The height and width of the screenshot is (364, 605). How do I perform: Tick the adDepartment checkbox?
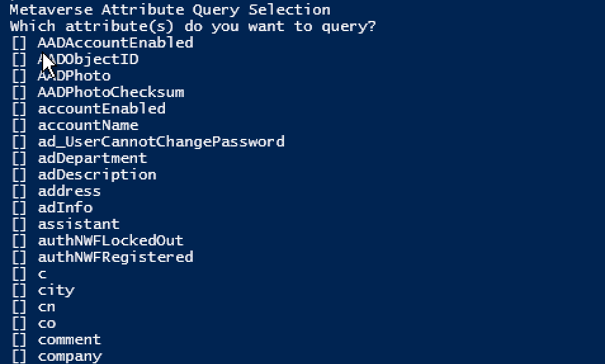point(19,159)
